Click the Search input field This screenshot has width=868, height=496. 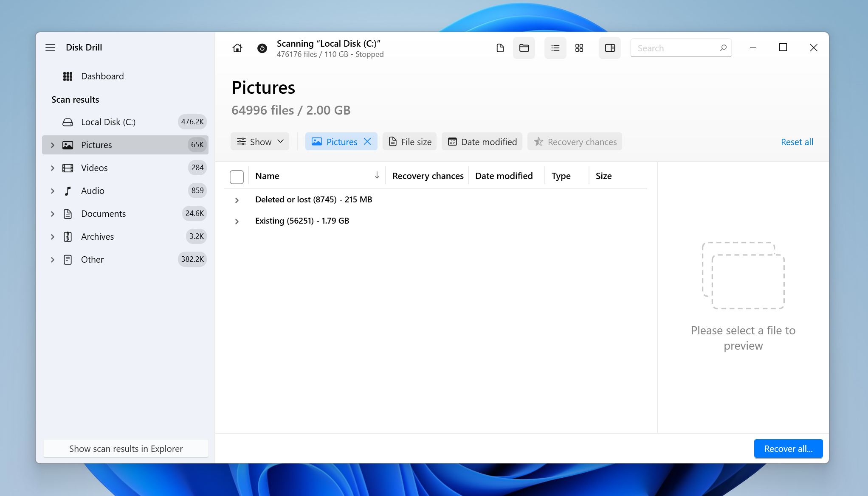[681, 48]
